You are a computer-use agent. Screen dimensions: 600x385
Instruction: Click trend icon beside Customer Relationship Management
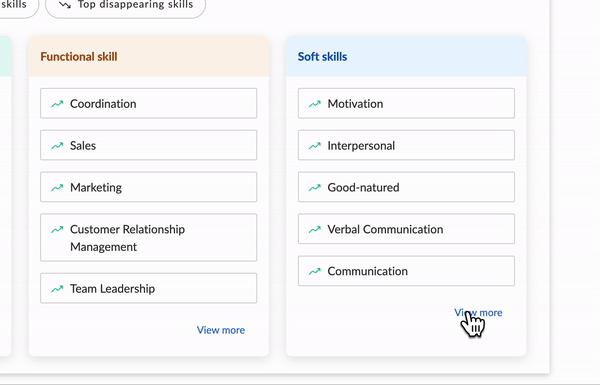click(x=57, y=229)
